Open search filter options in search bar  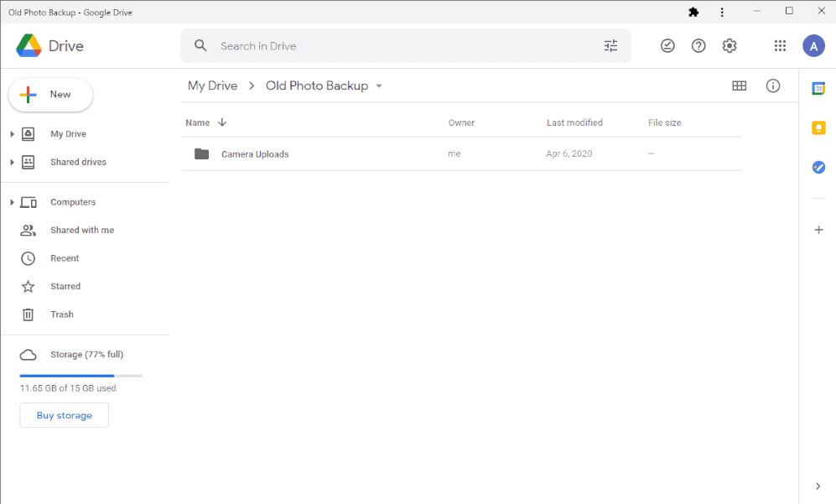point(610,46)
